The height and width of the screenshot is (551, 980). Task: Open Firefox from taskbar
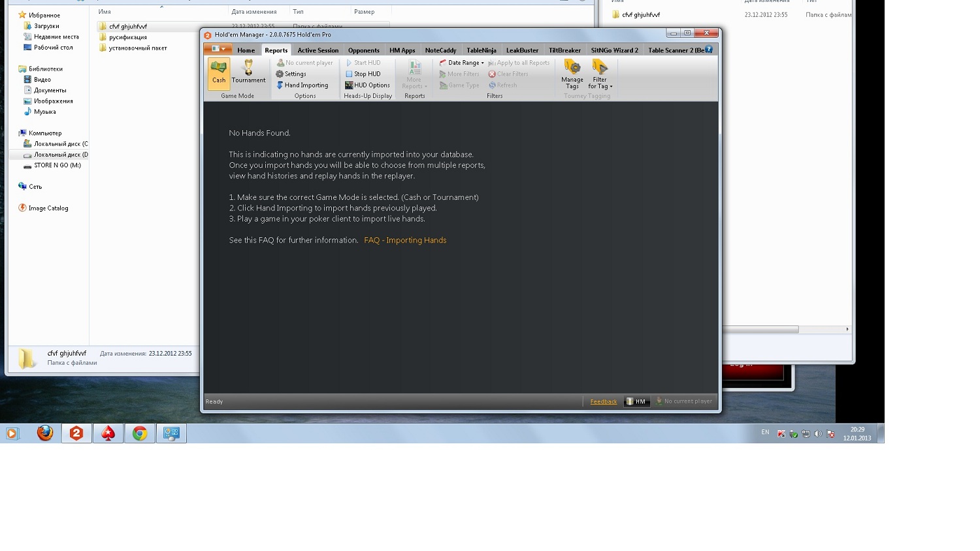click(x=44, y=433)
